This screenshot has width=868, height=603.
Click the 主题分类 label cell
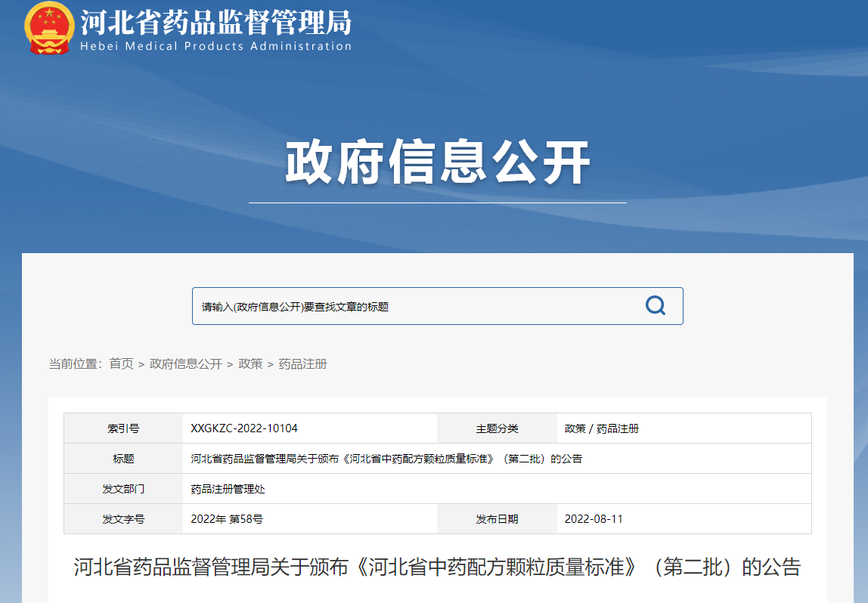pos(497,428)
